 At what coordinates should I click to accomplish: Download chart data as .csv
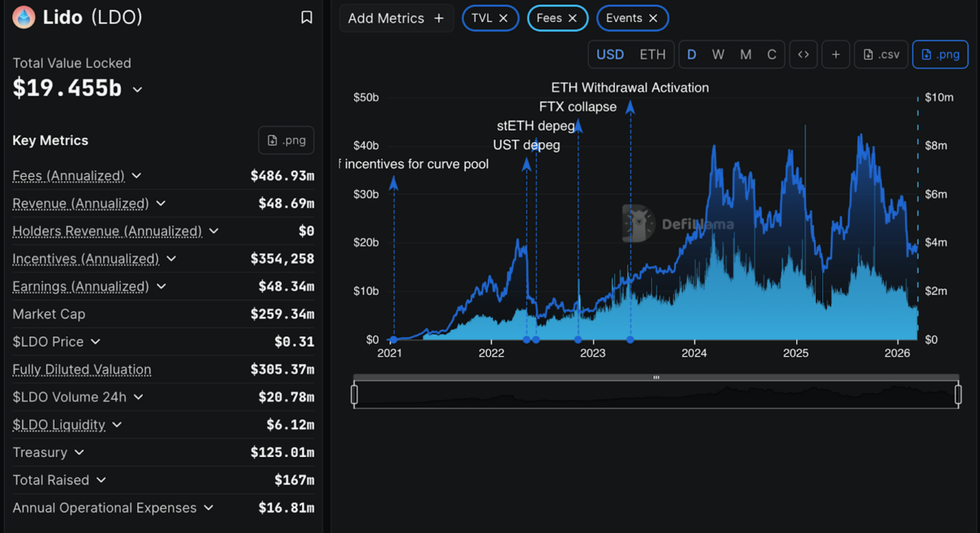(x=881, y=55)
